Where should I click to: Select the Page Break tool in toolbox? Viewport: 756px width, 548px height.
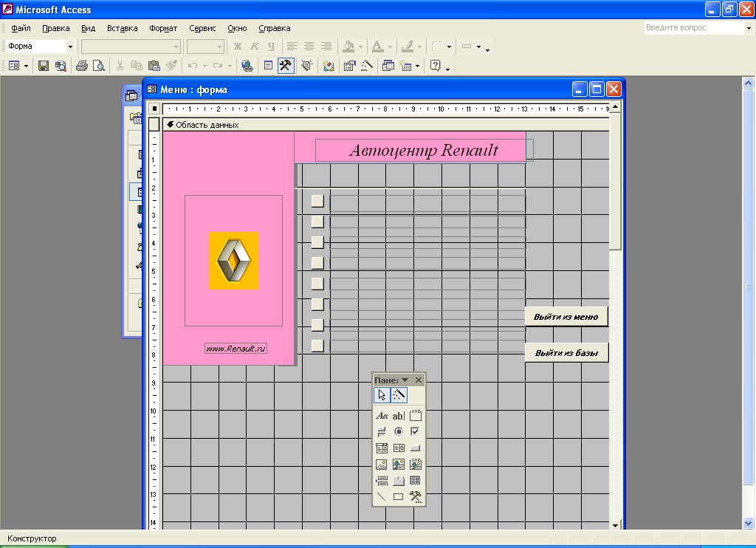(x=382, y=481)
